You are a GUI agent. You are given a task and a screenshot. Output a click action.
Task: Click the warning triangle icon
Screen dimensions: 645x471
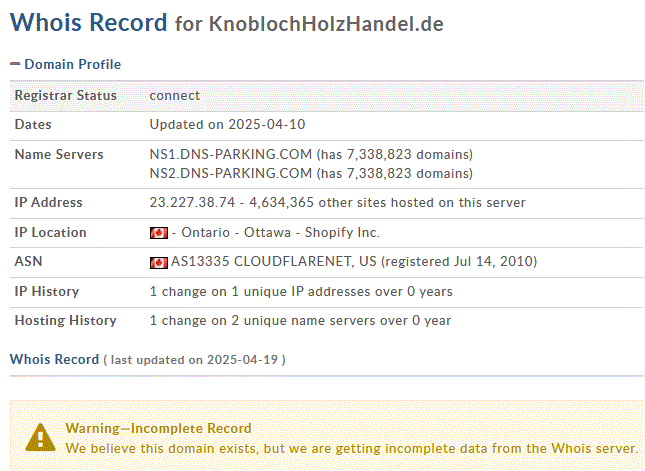(x=40, y=437)
